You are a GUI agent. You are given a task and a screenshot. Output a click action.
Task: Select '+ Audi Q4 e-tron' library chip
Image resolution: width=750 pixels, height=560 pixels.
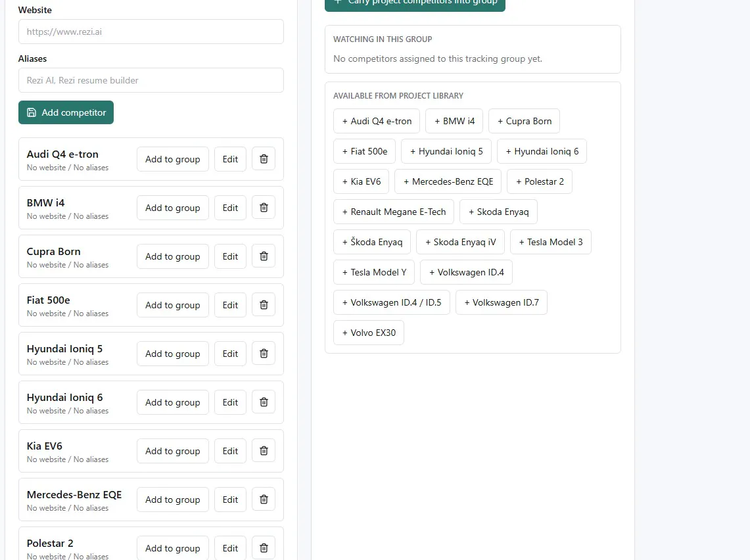pyautogui.click(x=377, y=121)
